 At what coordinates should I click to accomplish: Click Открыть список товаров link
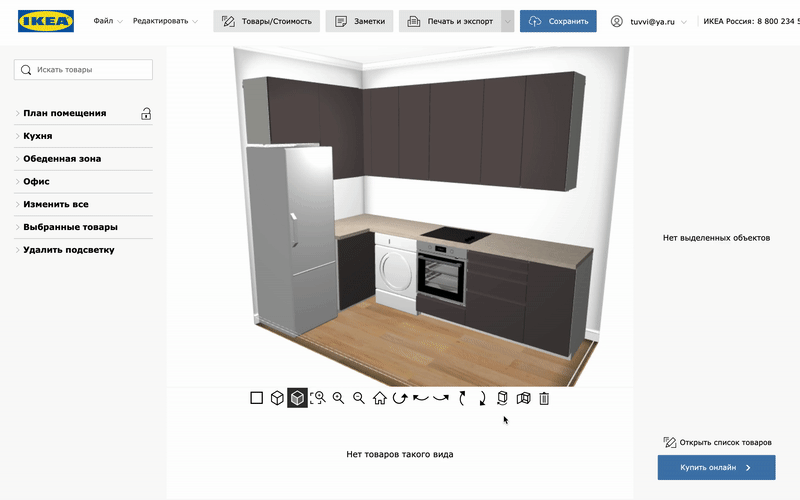pyautogui.click(x=717, y=442)
